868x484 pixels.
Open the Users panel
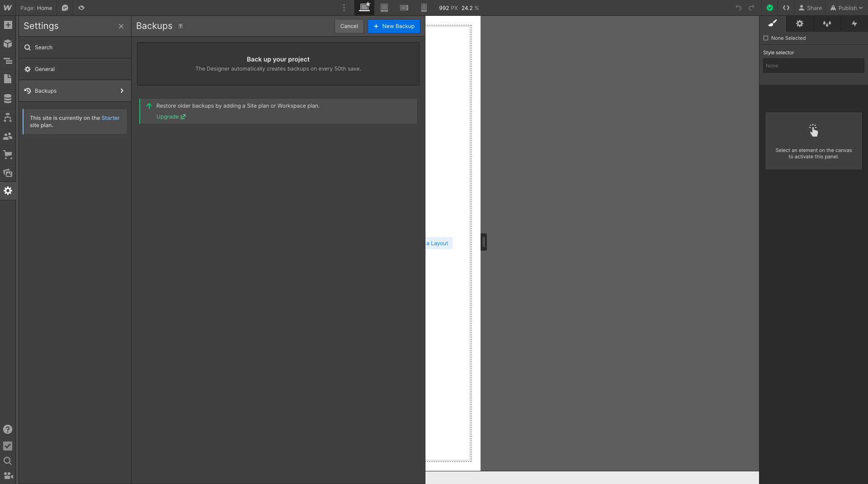[8, 136]
